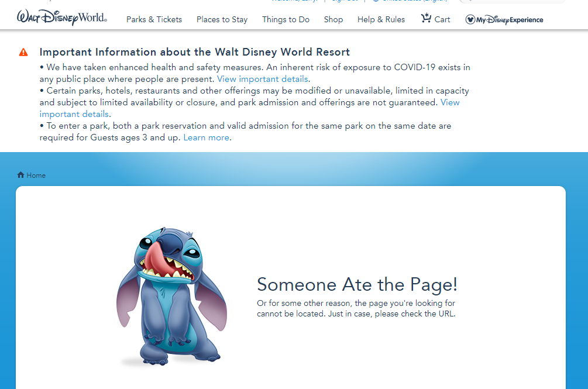Go to the Shop menu item
Viewport: 588px width, 389px height.
(x=333, y=19)
